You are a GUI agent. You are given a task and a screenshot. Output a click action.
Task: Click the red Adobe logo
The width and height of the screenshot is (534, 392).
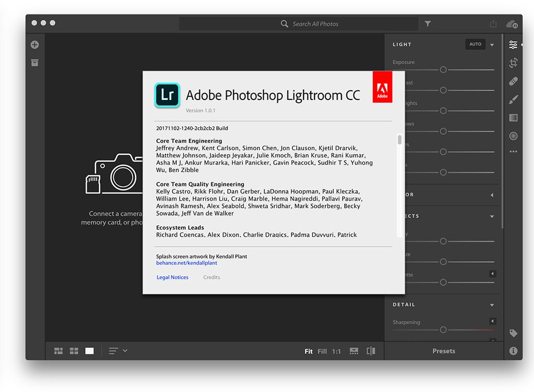[x=382, y=87]
